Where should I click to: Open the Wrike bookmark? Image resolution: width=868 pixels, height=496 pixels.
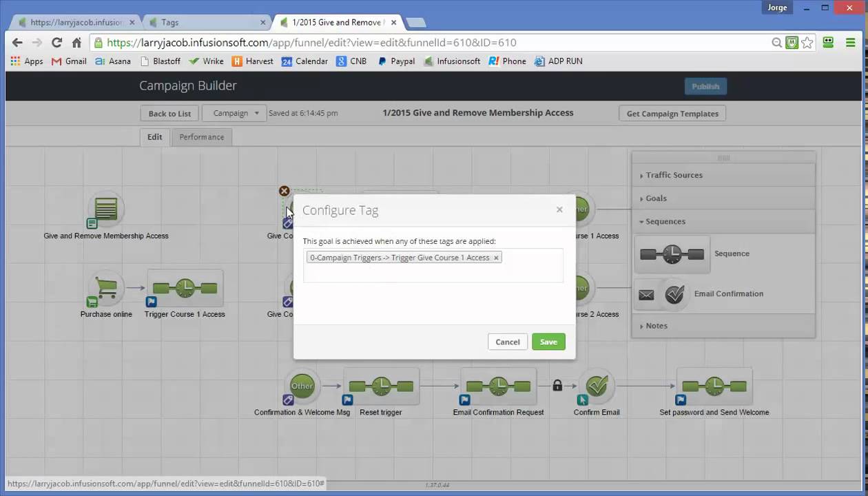tap(206, 61)
